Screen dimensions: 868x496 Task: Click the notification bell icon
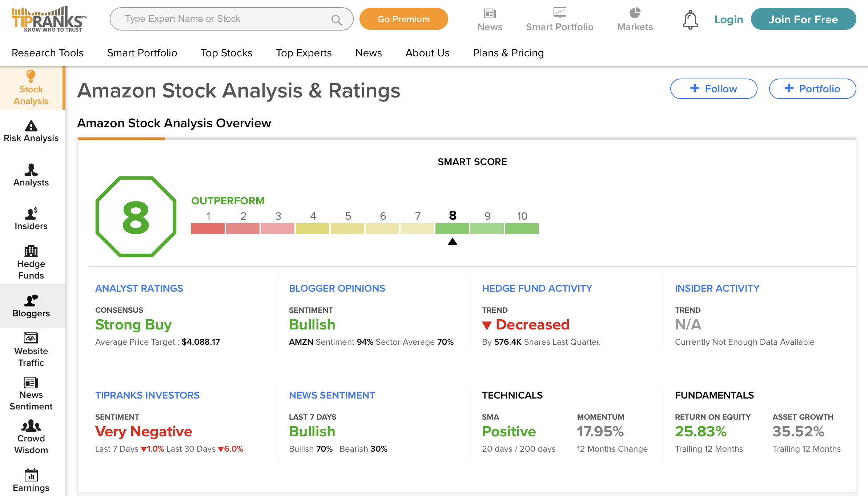coord(690,20)
